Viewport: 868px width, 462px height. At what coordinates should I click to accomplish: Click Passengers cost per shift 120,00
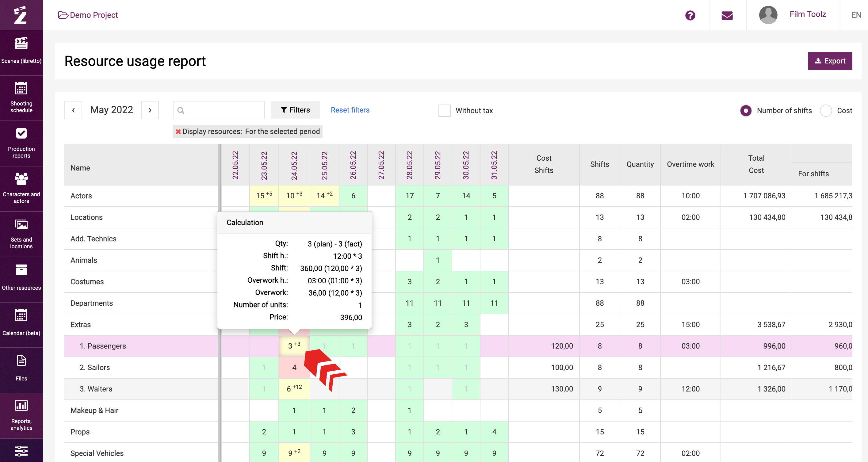tap(562, 346)
